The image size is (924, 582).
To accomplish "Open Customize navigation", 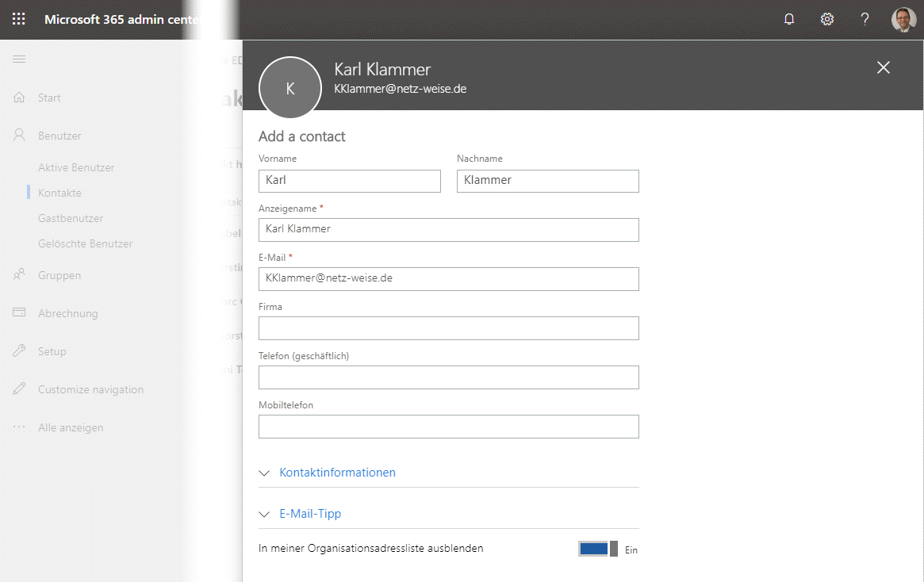I will pyautogui.click(x=90, y=389).
